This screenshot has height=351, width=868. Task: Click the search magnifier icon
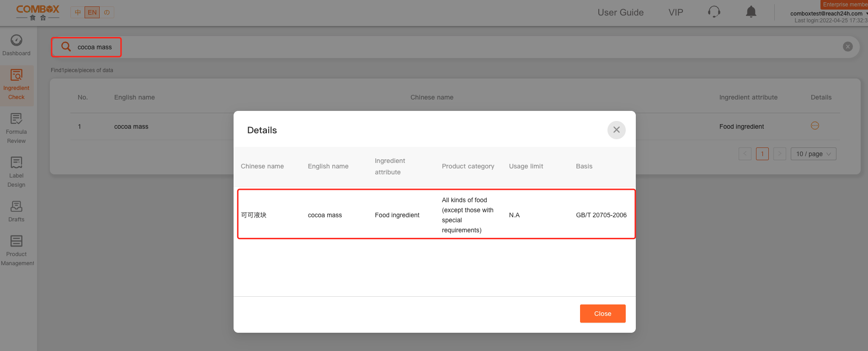[x=66, y=47]
